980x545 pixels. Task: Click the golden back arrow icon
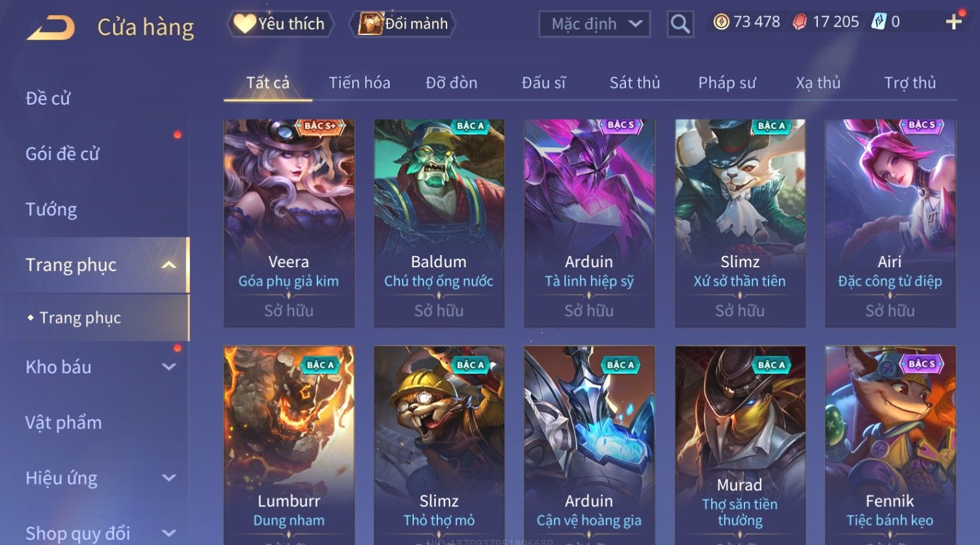pyautogui.click(x=51, y=28)
